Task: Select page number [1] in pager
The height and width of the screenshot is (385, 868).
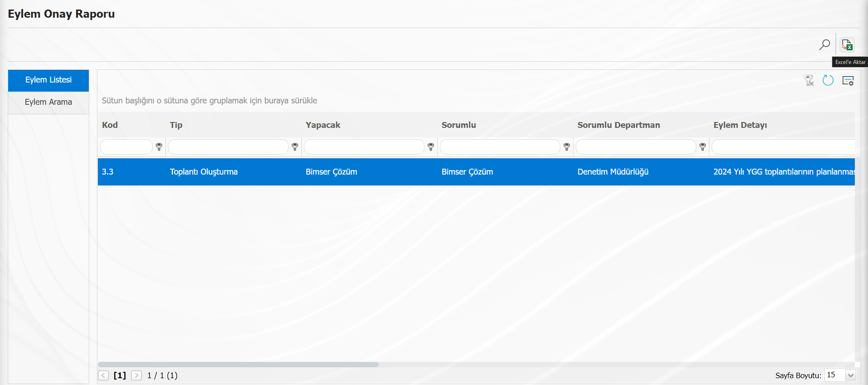Action: tap(120, 375)
